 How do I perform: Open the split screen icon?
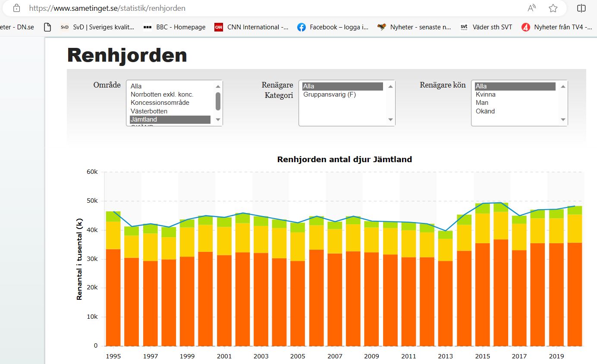581,8
